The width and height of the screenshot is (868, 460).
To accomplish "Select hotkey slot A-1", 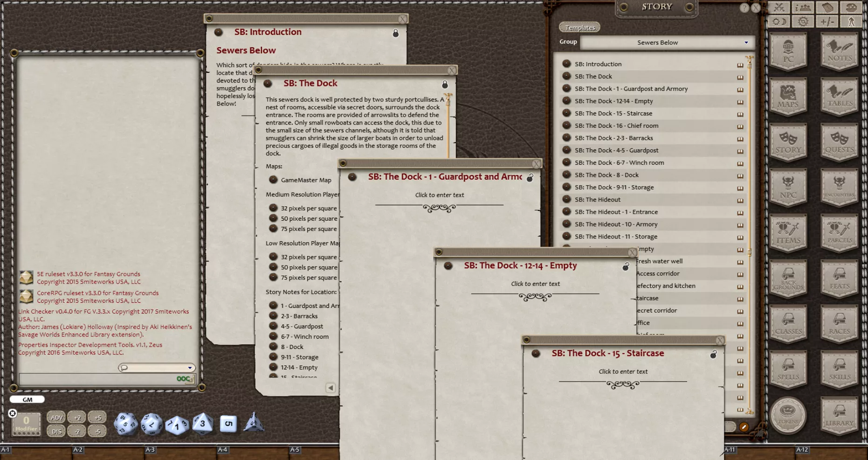I will (x=36, y=453).
